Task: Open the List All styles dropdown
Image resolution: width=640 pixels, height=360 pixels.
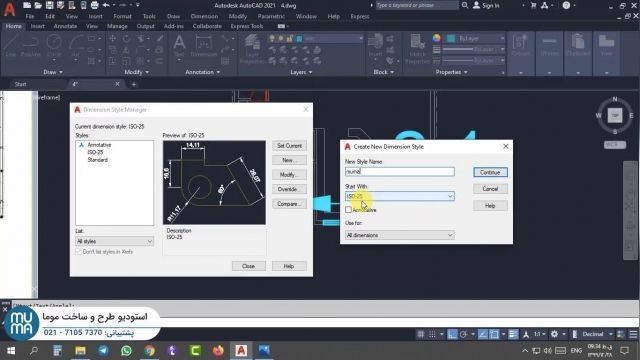Action: coord(114,241)
